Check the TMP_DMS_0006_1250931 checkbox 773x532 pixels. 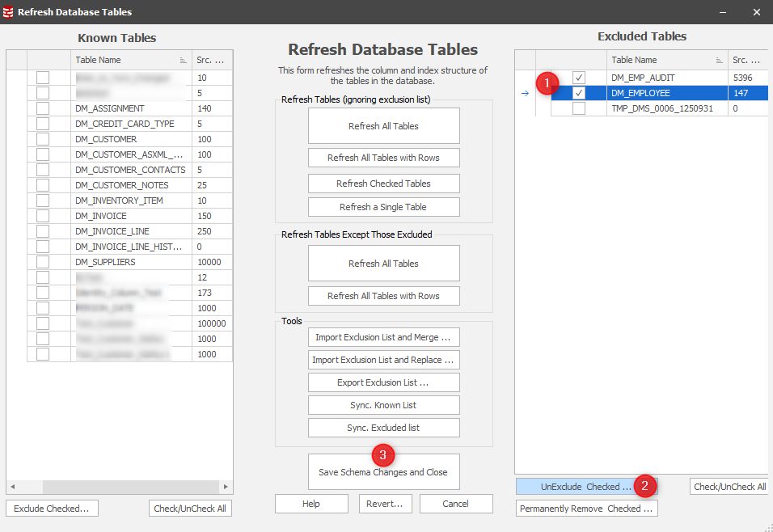tap(579, 108)
